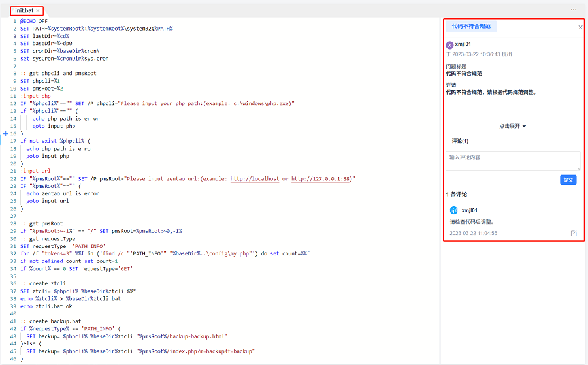588x365 pixels.
Task: Edit the comment using the pencil icon
Action: [574, 233]
